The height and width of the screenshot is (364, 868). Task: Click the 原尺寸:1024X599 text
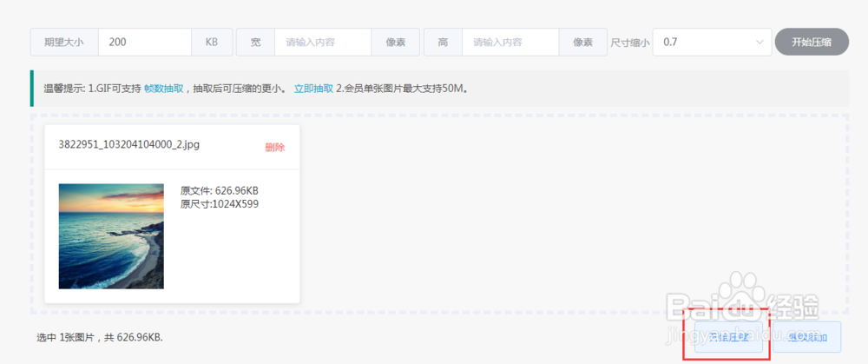(x=220, y=204)
